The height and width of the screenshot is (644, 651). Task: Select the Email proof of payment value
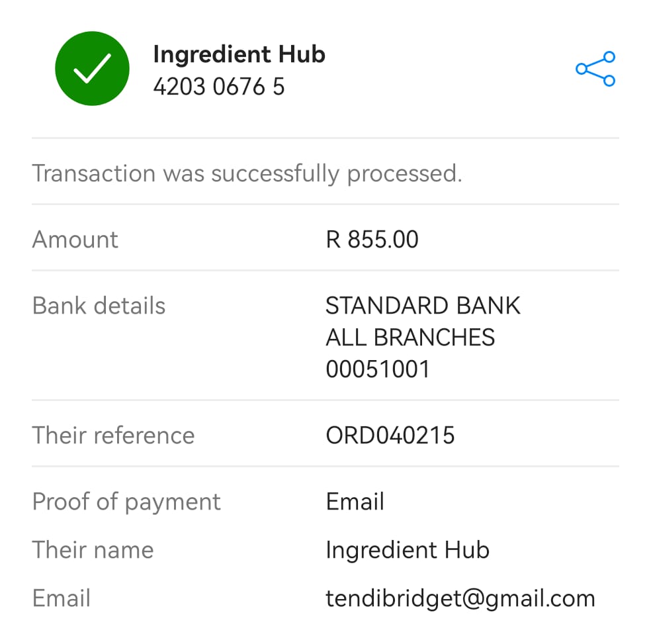[x=355, y=502]
